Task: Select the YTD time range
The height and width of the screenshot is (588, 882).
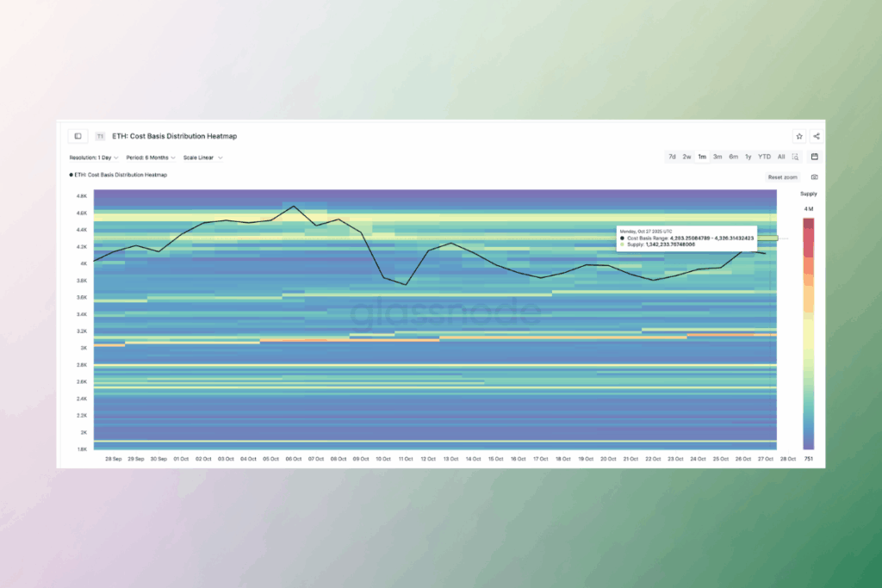Action: [764, 157]
